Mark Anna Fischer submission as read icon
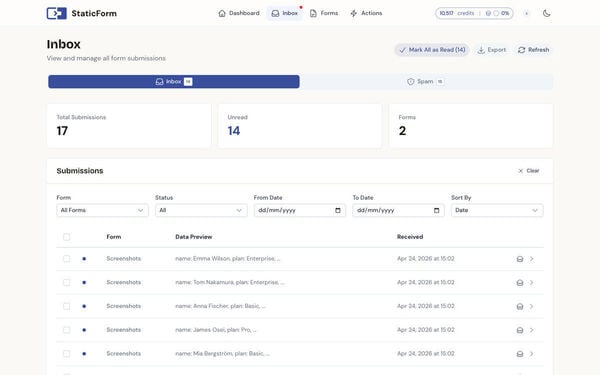The image size is (600, 375). point(520,307)
